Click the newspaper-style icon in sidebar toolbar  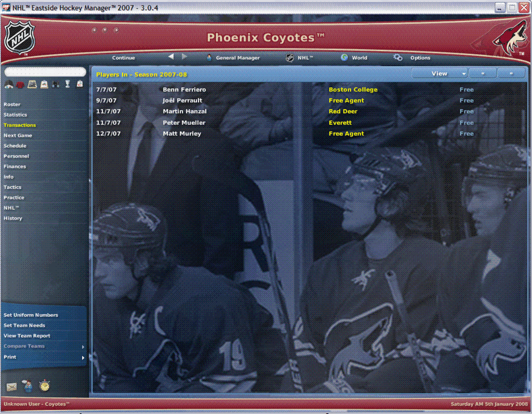[x=32, y=84]
